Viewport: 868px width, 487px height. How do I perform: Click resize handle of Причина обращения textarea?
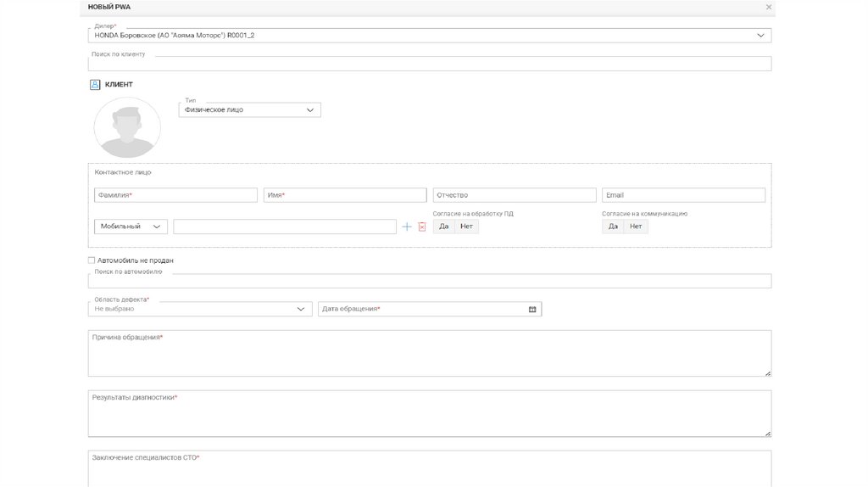click(x=768, y=372)
